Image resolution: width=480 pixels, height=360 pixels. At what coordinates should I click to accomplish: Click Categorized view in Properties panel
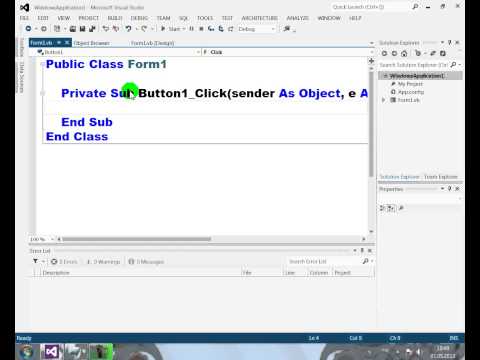382,208
